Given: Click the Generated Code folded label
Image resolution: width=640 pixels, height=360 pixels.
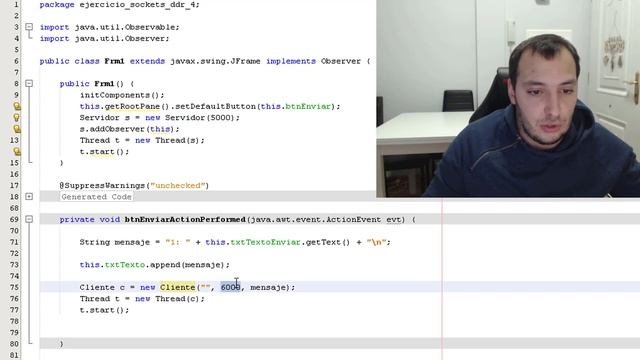Looking at the screenshot, I should click(97, 197).
